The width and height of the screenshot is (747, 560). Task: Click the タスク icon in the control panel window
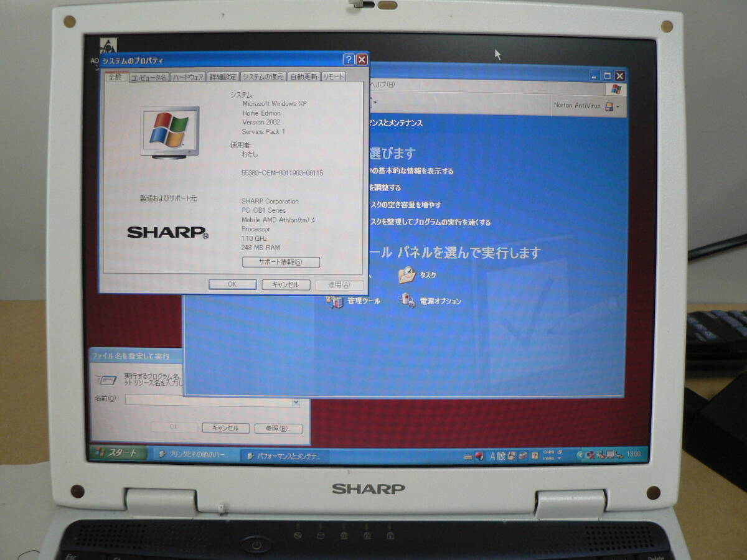(406, 274)
